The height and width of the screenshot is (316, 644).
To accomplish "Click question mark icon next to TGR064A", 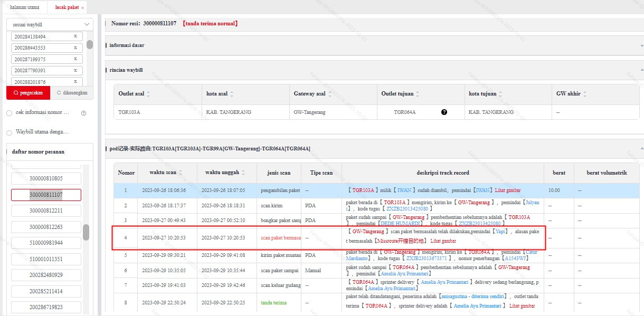I will pyautogui.click(x=444, y=112).
